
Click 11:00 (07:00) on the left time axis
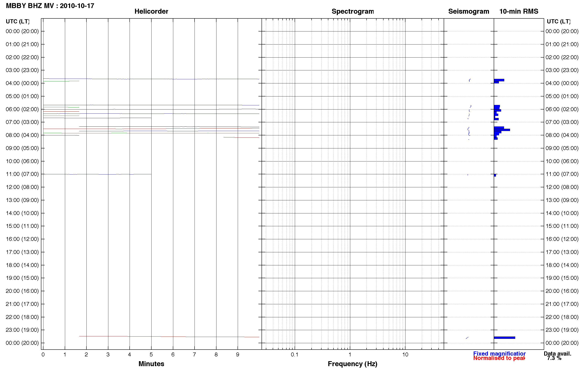pyautogui.click(x=22, y=174)
